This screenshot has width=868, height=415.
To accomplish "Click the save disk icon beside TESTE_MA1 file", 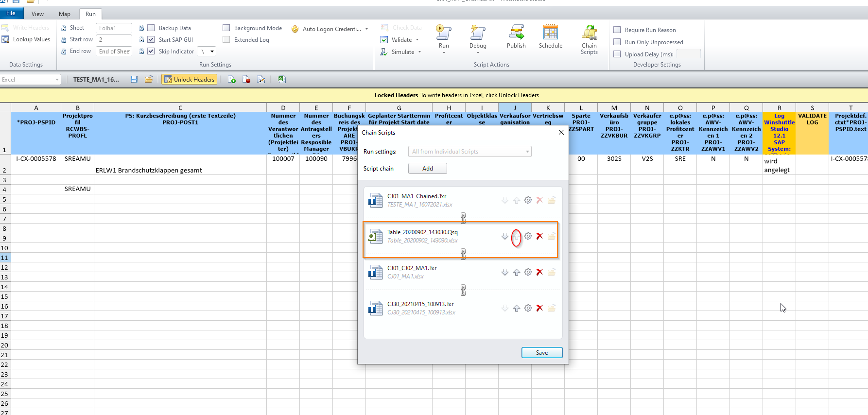I will (134, 79).
